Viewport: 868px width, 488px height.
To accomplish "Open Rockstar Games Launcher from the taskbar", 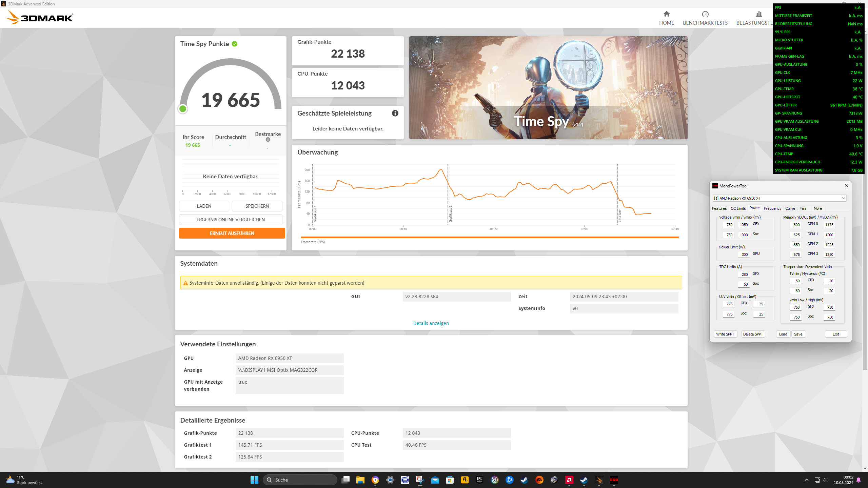I will 465,480.
